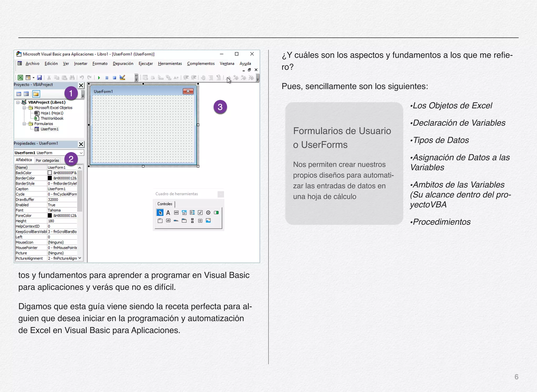This screenshot has height=392, width=537.
Task: Pick the Frame control in the toolbox
Action: tap(160, 221)
